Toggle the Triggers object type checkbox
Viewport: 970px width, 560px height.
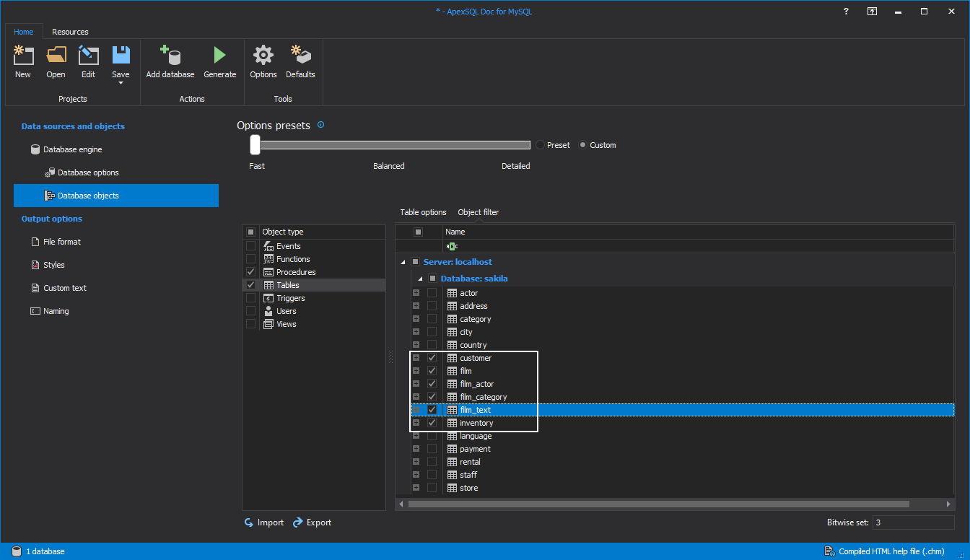coord(250,298)
